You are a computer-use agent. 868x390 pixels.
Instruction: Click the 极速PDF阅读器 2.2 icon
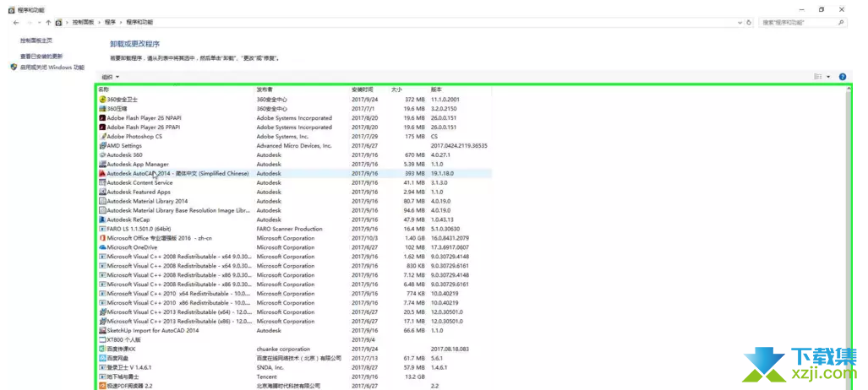pos(102,386)
